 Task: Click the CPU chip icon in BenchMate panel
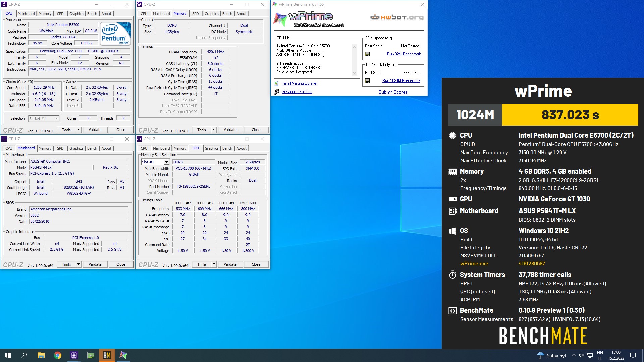[x=452, y=136]
